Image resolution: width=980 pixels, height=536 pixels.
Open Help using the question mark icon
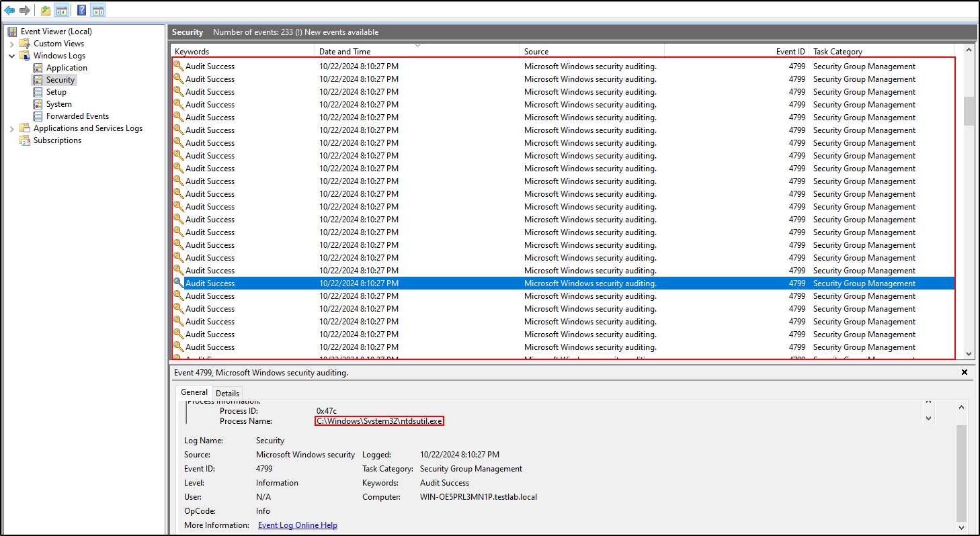[x=81, y=10]
